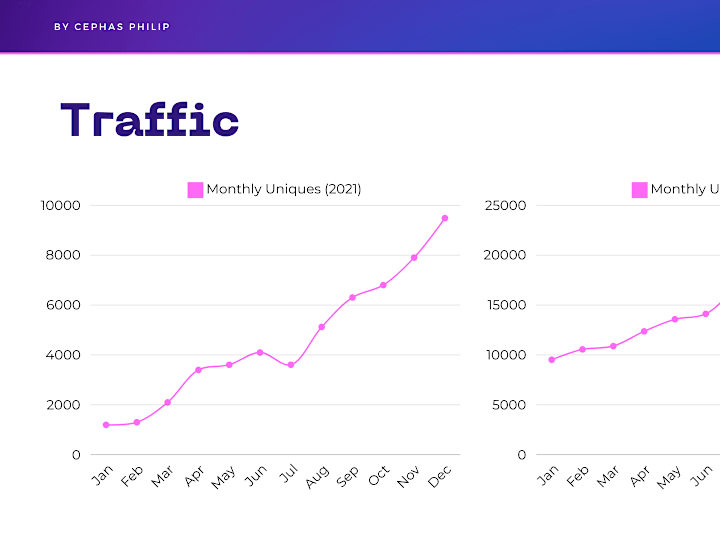Select the Feb data point on 2021 chart
720x540 pixels.
click(x=137, y=422)
